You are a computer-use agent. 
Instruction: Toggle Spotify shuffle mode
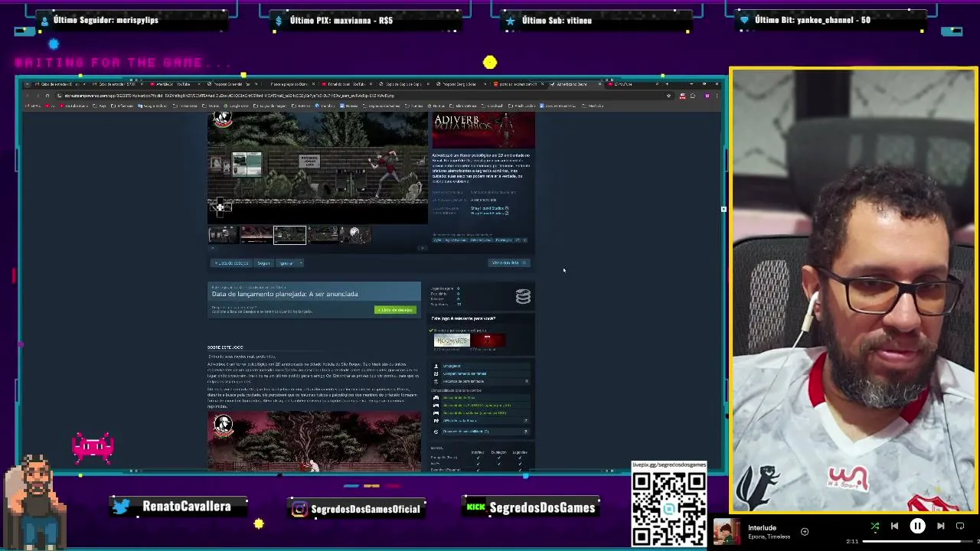(875, 527)
